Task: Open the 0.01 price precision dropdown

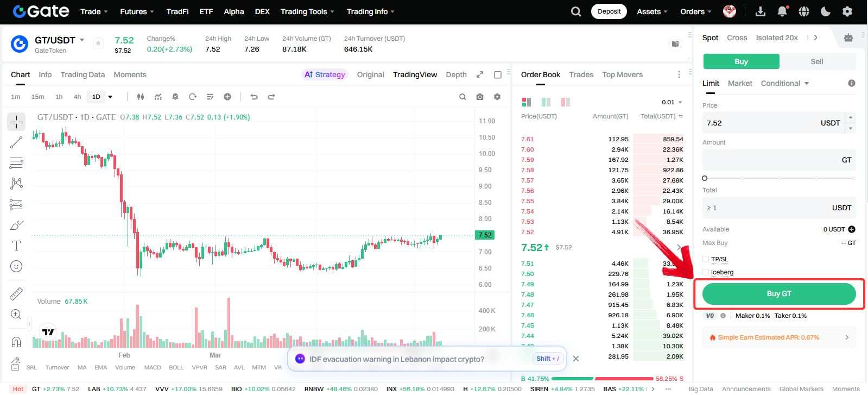Action: click(672, 102)
